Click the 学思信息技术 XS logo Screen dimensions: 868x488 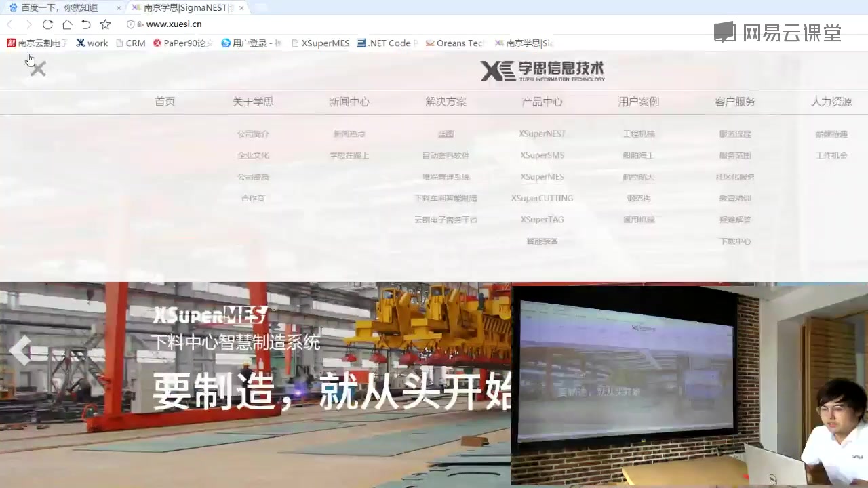click(542, 70)
